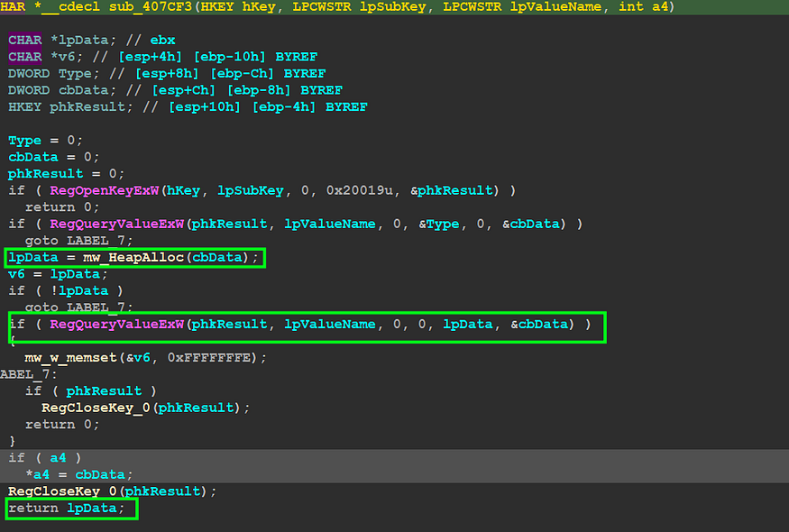Click the 0xFFFFFFFE constant
This screenshot has height=532, width=789.
[x=209, y=357]
